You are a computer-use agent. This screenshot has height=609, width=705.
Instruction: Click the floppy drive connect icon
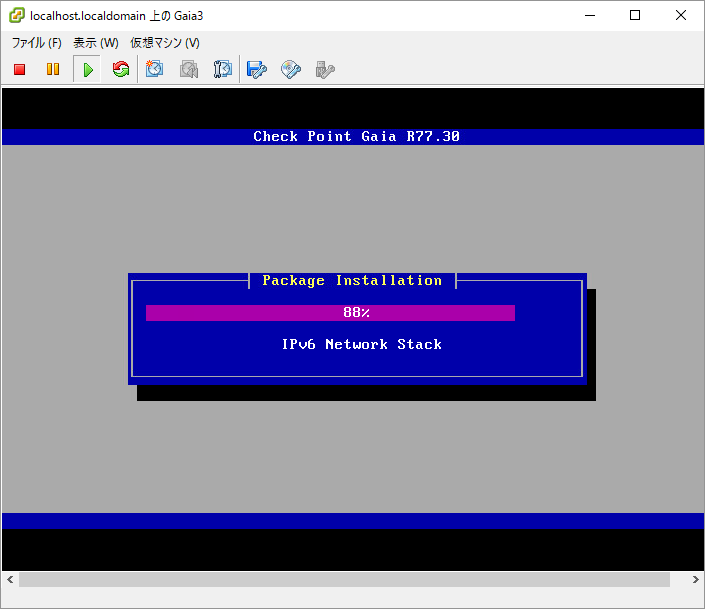click(x=257, y=70)
